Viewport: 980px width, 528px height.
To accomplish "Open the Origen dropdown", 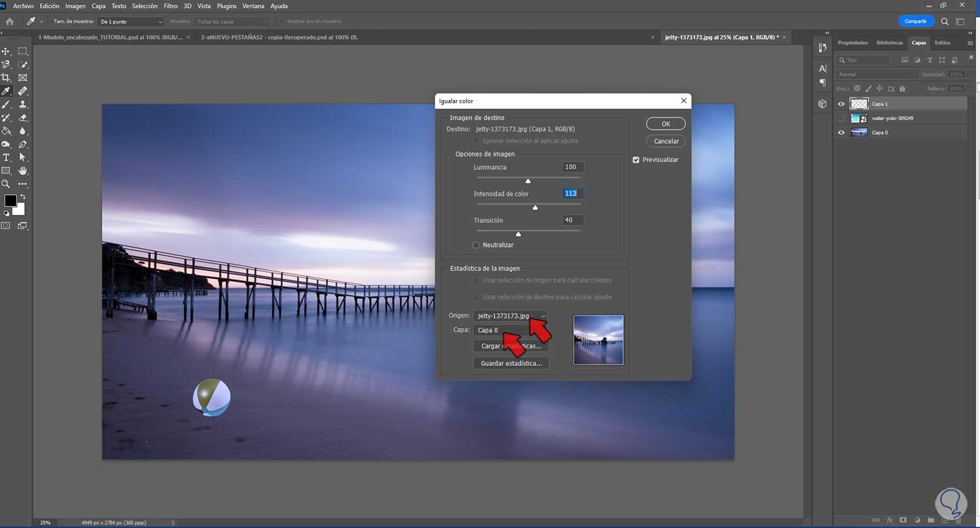I will click(510, 316).
